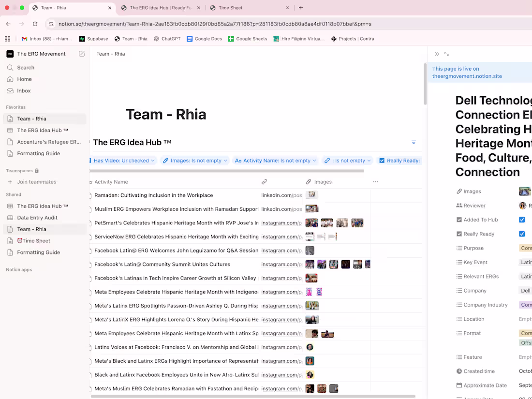The width and height of the screenshot is (532, 399).
Task: Open image thumbnail in Facebook's Latinas in Tech row
Action: coord(311,278)
